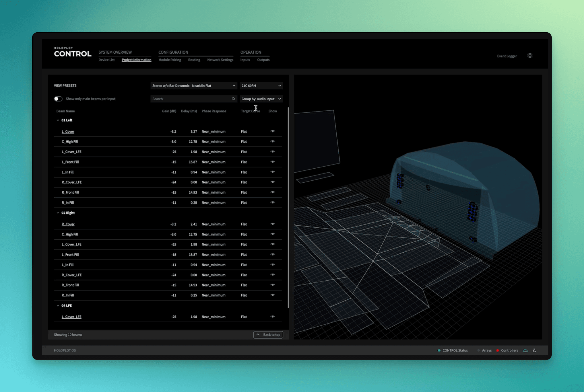584x392 pixels.
Task: Click the broadcast icon for L_Cover_LFE beam
Action: (272, 152)
